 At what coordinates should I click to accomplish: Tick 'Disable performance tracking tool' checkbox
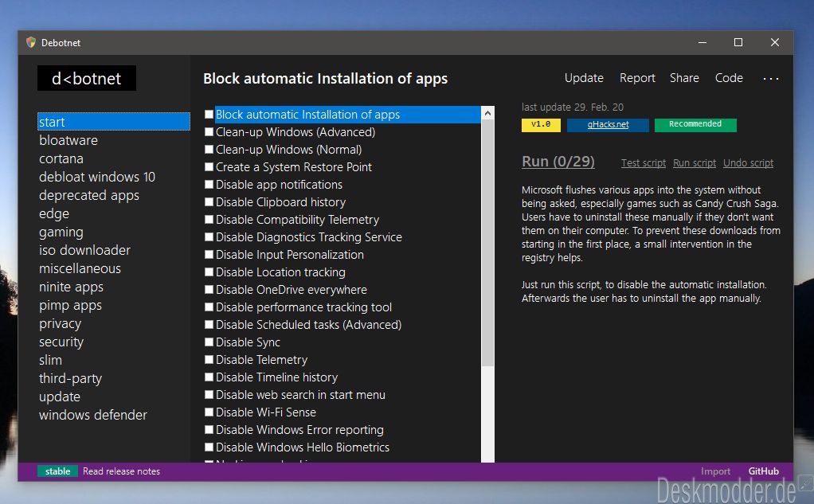[209, 307]
